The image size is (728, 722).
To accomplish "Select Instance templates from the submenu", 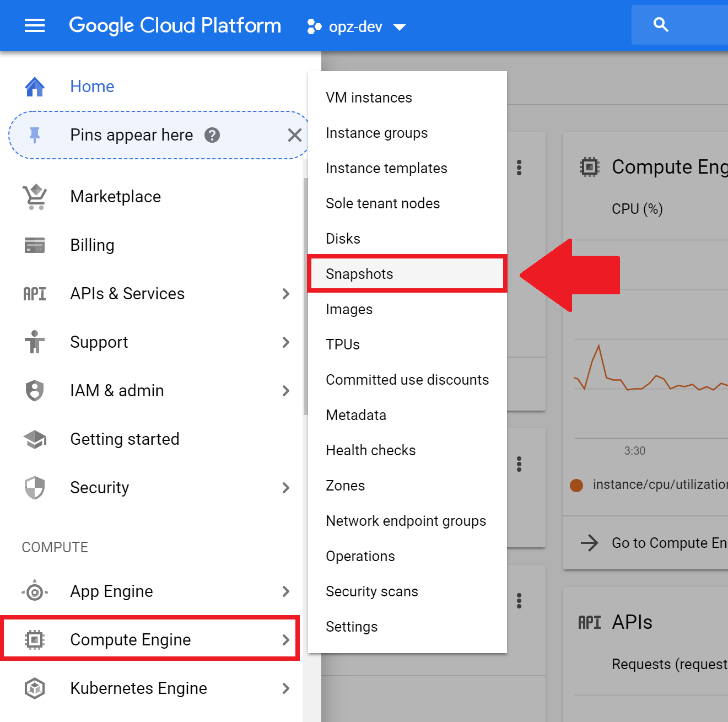I will point(407,168).
